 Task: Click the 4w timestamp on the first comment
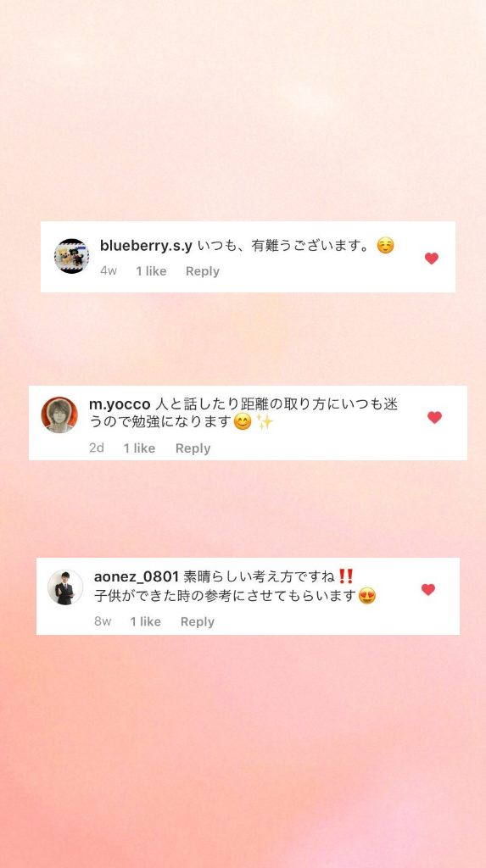109,271
